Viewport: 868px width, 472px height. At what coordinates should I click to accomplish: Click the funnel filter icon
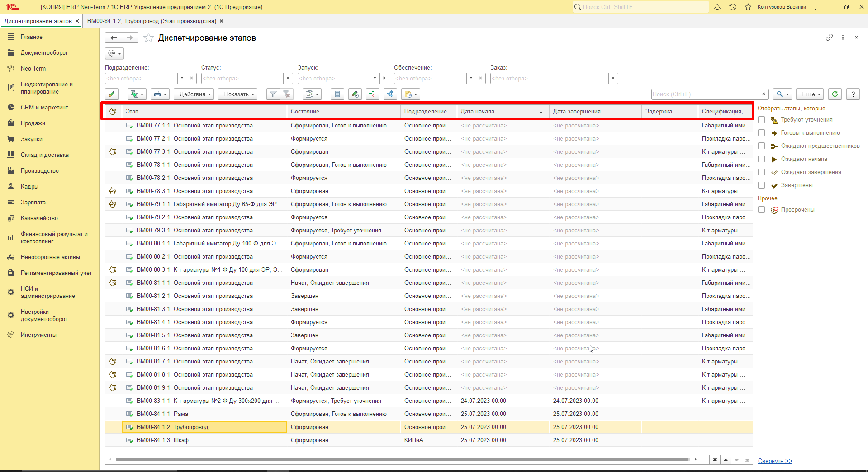(273, 94)
